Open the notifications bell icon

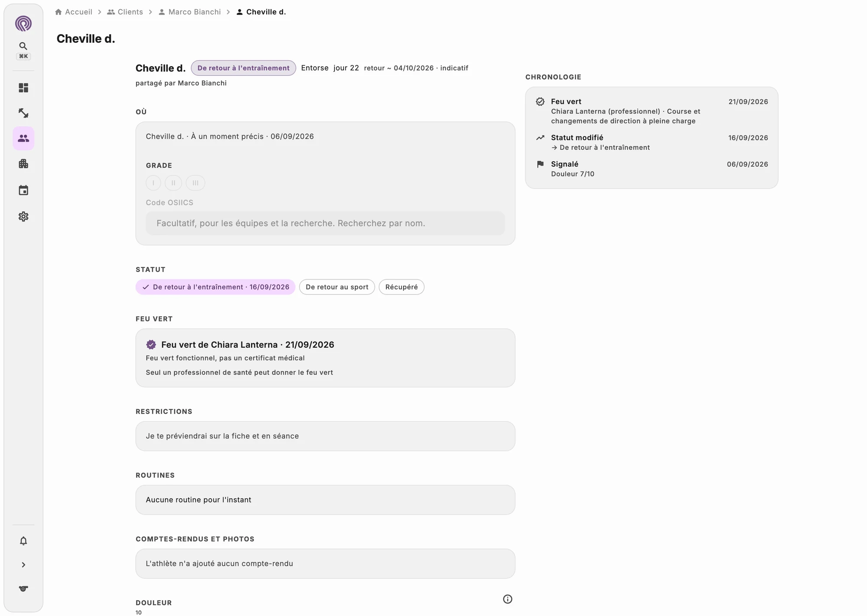click(x=23, y=541)
